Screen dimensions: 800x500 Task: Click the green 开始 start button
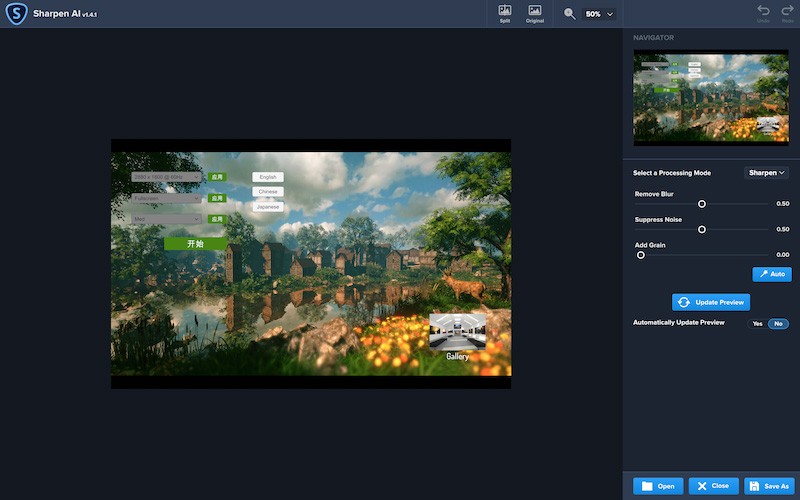(x=195, y=244)
